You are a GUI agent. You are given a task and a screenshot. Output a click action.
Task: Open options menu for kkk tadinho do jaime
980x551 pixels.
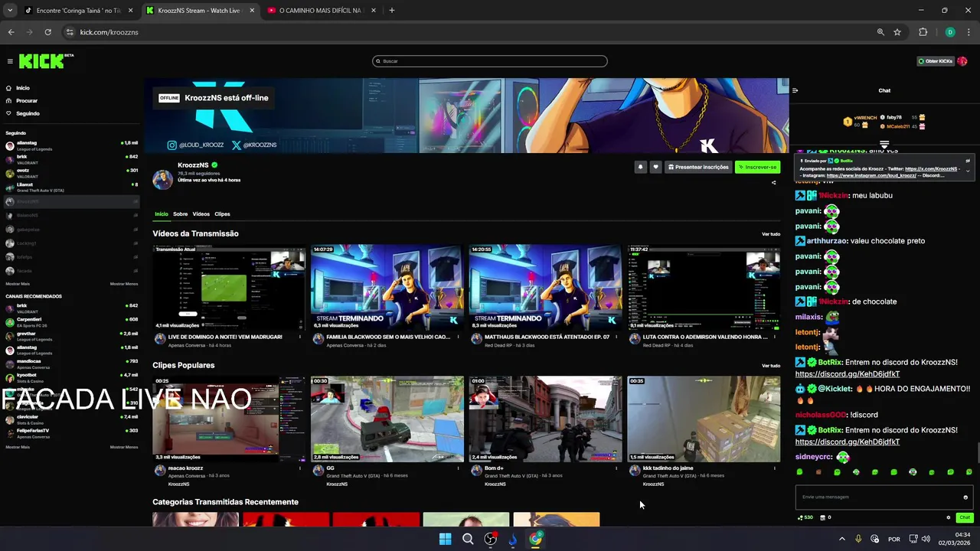(x=774, y=468)
